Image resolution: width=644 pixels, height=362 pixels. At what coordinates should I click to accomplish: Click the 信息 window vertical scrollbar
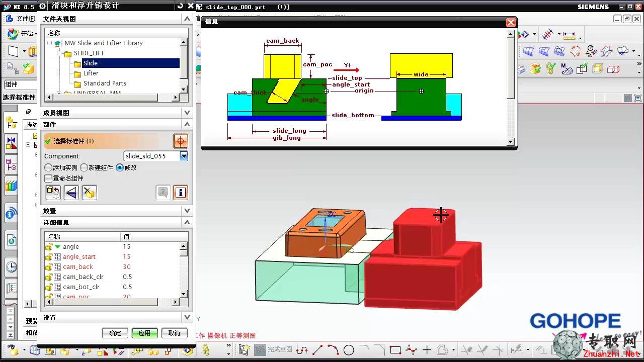tap(511, 87)
